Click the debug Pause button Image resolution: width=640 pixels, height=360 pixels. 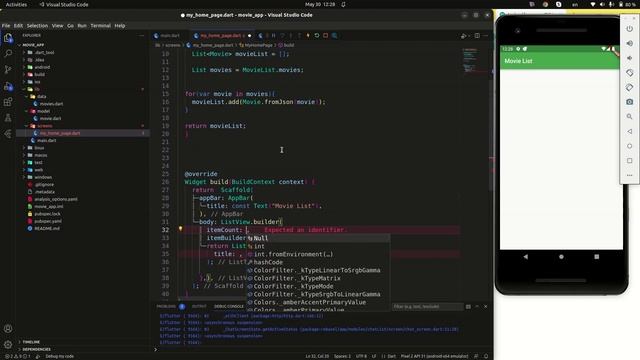point(273,36)
